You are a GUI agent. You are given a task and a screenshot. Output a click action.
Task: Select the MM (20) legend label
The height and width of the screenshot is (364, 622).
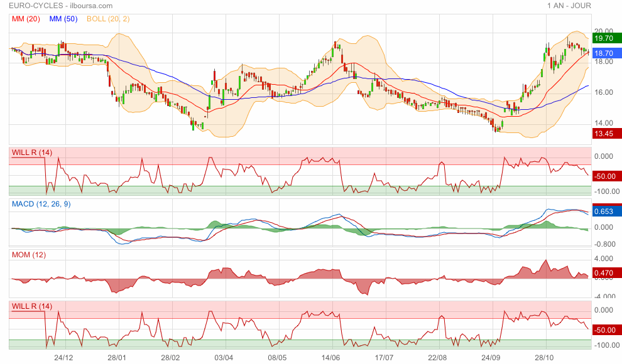click(26, 19)
